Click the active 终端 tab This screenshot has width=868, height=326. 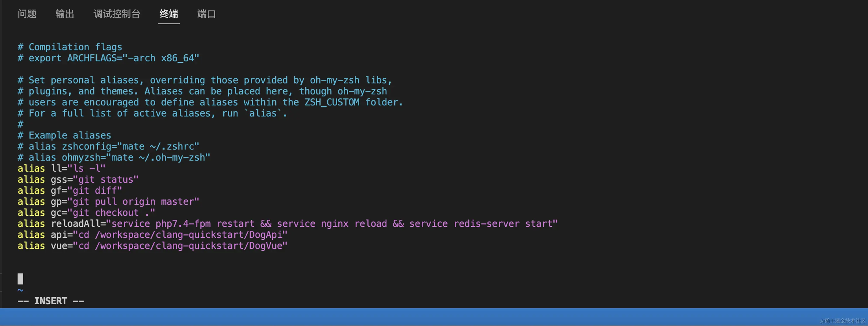[x=168, y=14]
